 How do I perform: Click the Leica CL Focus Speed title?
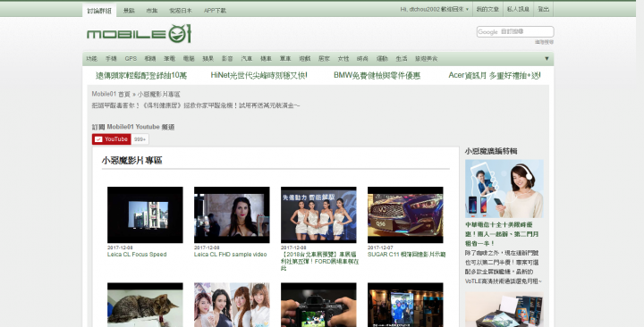(x=137, y=255)
